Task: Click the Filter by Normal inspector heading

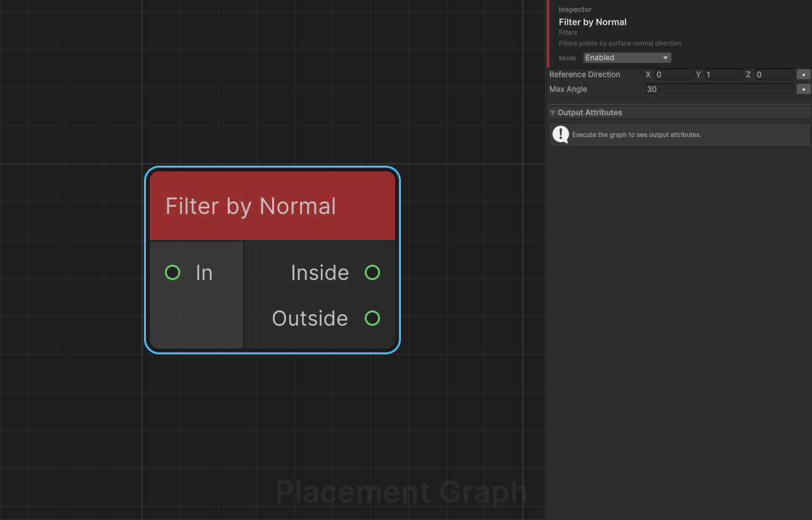Action: [x=593, y=22]
